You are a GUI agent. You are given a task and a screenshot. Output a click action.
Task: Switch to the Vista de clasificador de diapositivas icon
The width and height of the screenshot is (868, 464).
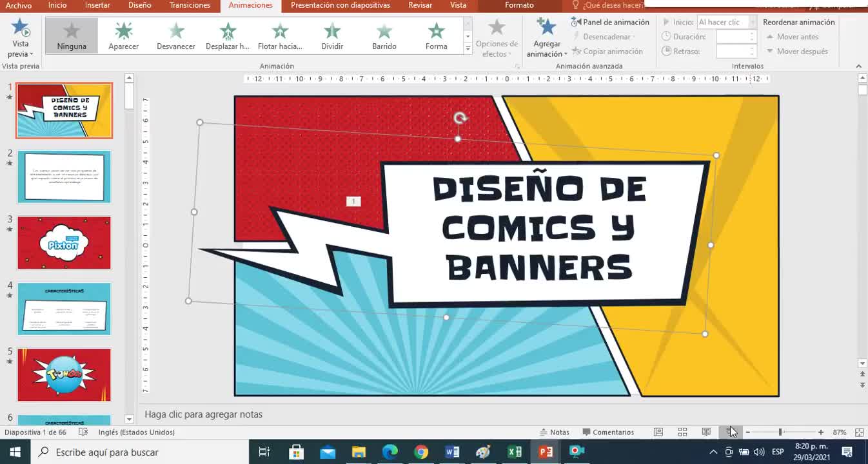point(682,431)
